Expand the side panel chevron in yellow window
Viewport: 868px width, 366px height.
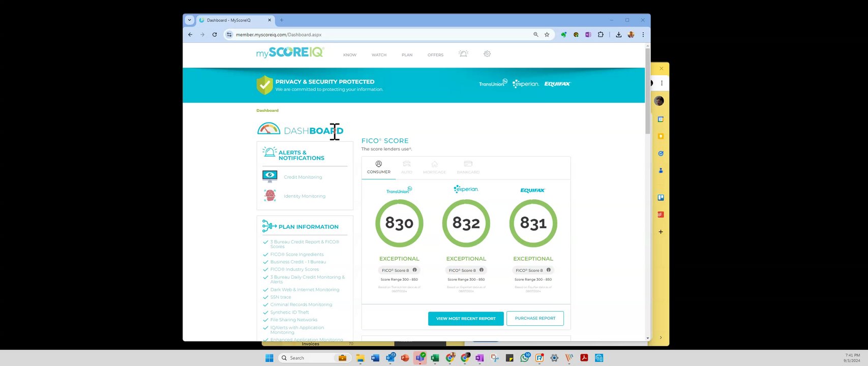tap(661, 338)
